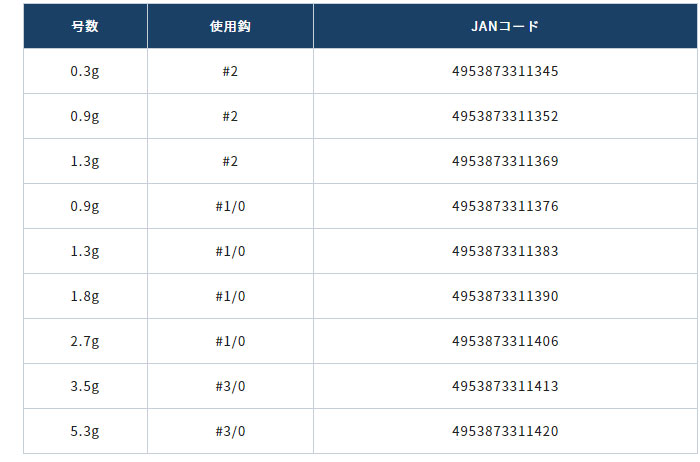Image resolution: width=700 pixels, height=462 pixels.
Task: Click the 0.3g weight cell
Action: 85,71
